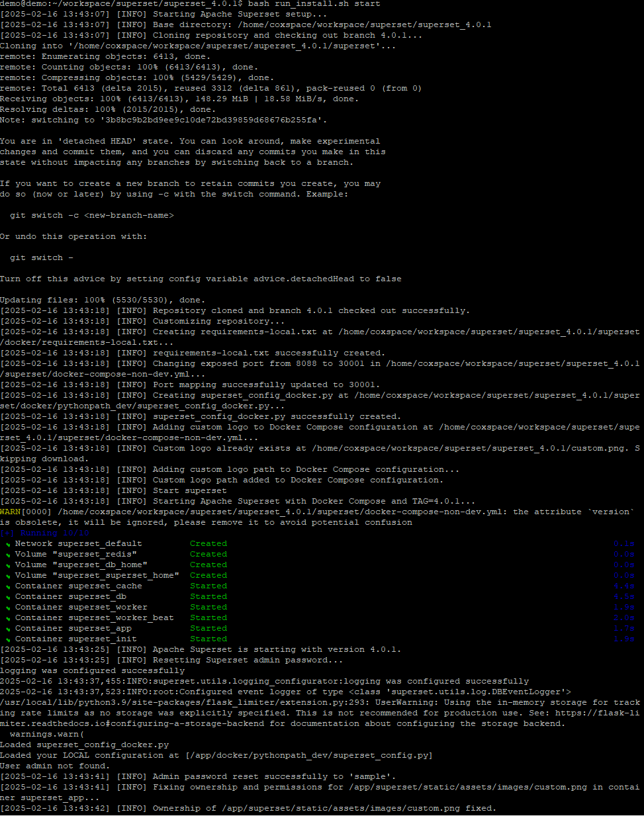Click the check mark beside Container superset_init
644x816 pixels.
tap(8, 639)
